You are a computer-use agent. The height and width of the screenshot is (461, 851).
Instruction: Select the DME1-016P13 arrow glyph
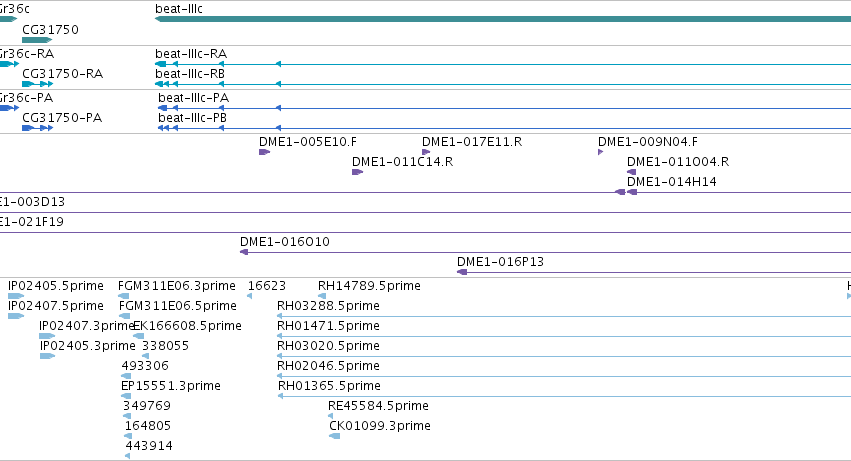[x=462, y=272]
